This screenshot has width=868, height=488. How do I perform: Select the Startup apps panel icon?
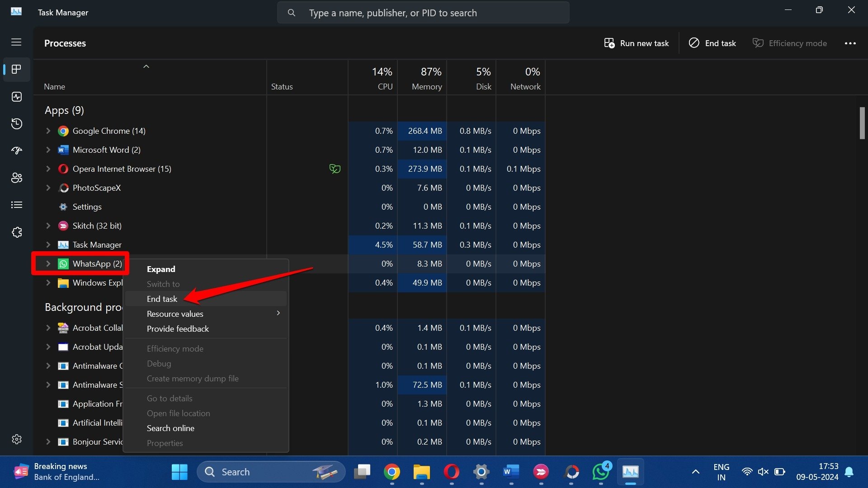16,150
